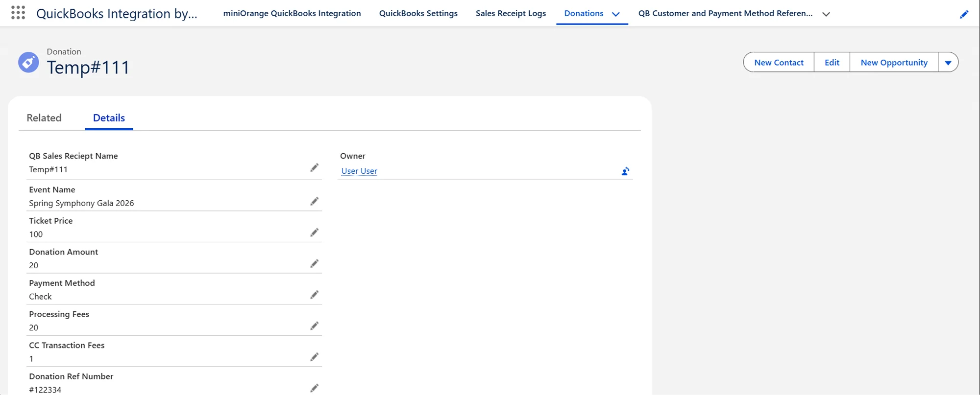
Task: Click the New Opportunity button
Action: coord(894,62)
